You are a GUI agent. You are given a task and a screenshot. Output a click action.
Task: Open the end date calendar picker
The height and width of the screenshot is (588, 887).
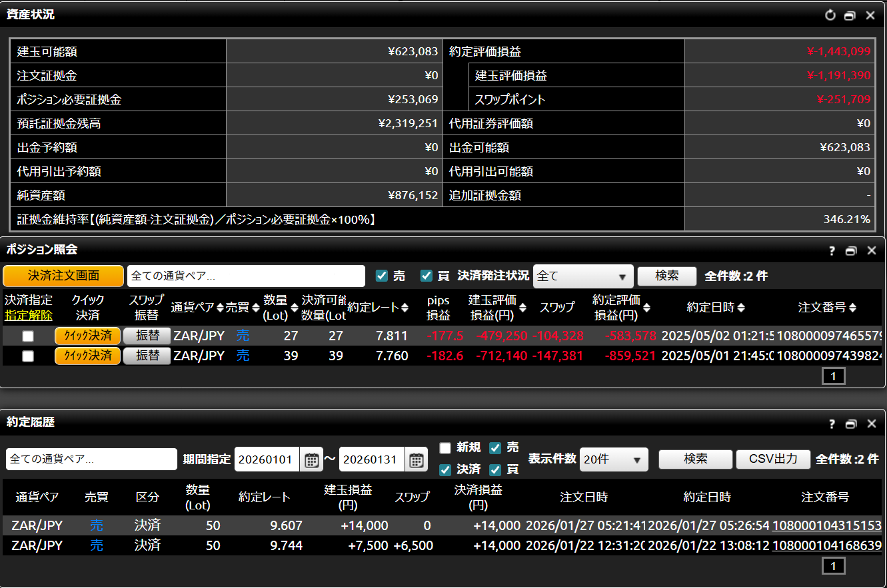pyautogui.click(x=416, y=459)
